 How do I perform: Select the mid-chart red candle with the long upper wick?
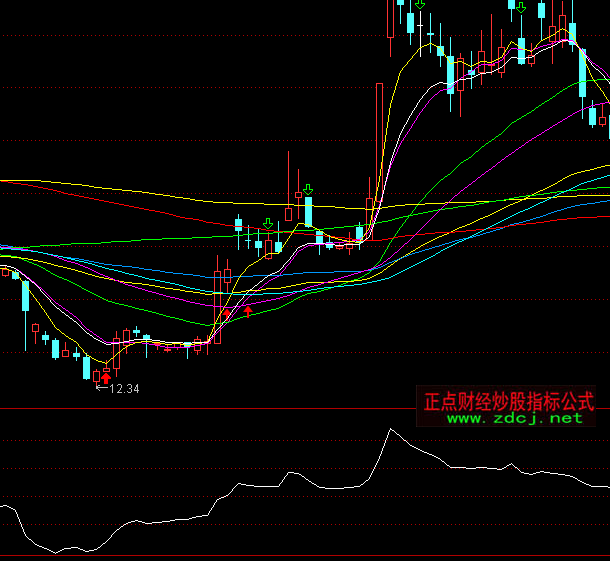pyautogui.click(x=288, y=212)
